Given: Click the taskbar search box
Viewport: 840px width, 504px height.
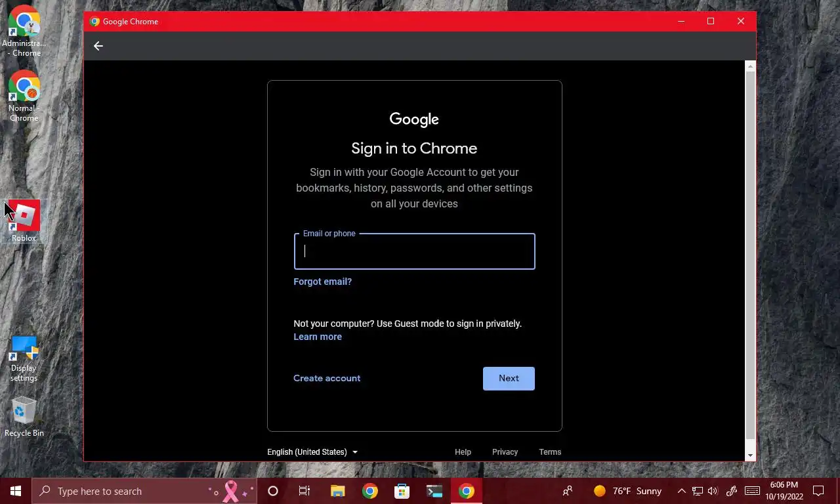Looking at the screenshot, I should [144, 491].
